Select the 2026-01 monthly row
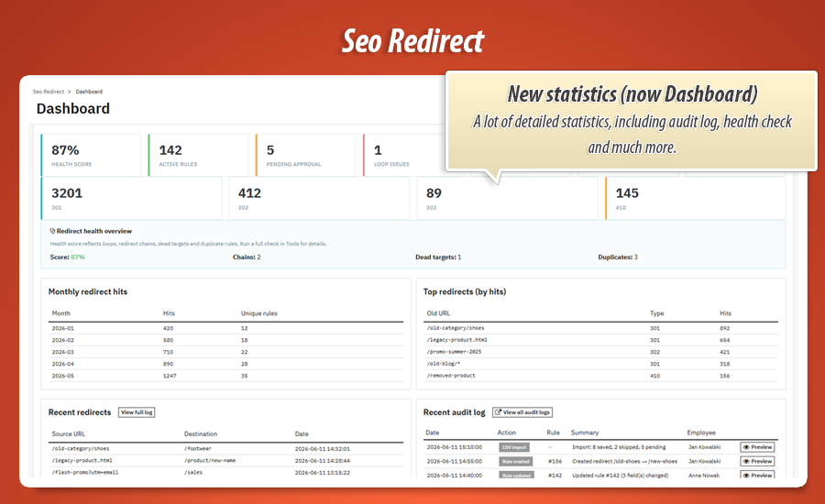The image size is (825, 504). coord(225,328)
